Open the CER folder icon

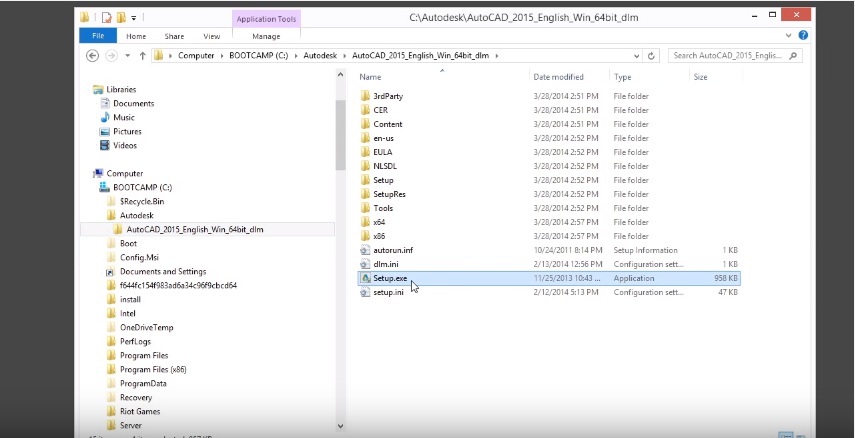click(365, 110)
